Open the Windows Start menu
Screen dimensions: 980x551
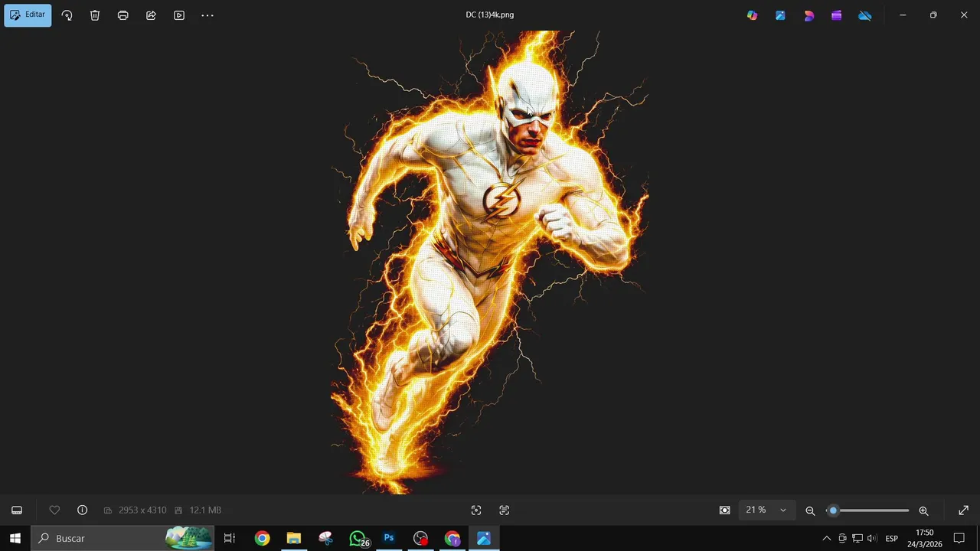[x=15, y=539]
